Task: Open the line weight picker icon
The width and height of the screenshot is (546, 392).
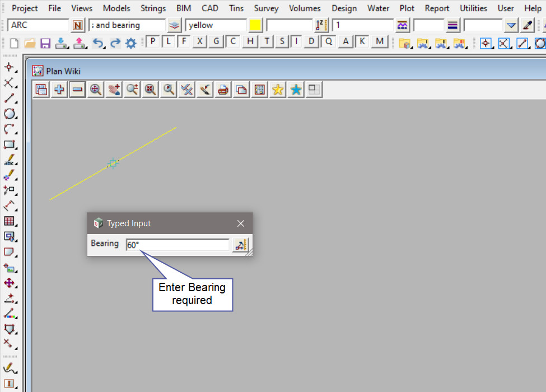Action: 452,25
